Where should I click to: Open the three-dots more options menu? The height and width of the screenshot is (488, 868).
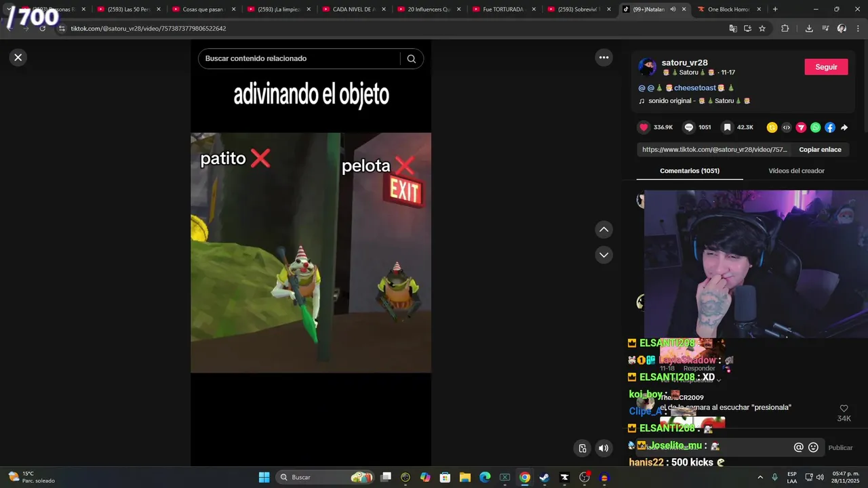pyautogui.click(x=604, y=58)
